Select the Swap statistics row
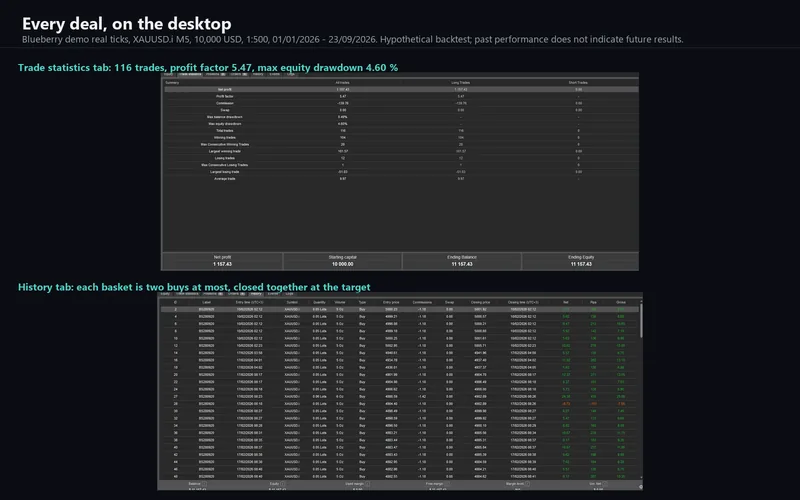Viewport: 800px width, 500px height. pos(401,110)
